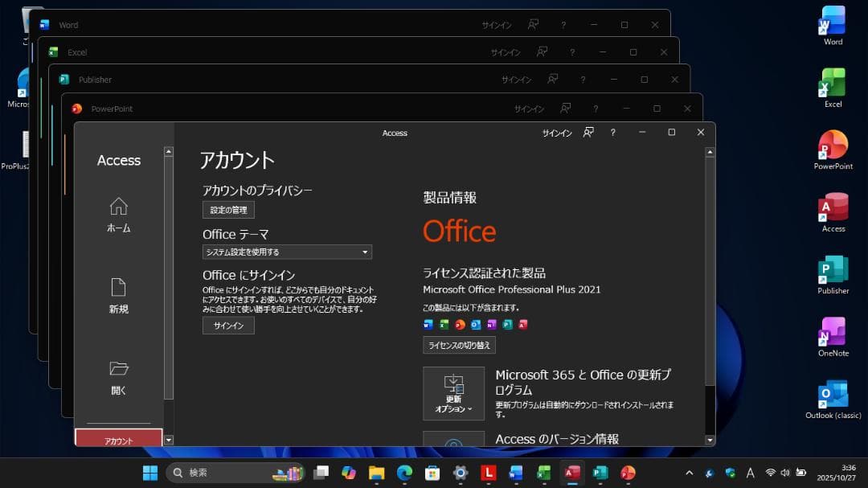Click the Publisher icon in product list
This screenshot has width=868, height=488.
pyautogui.click(x=507, y=325)
